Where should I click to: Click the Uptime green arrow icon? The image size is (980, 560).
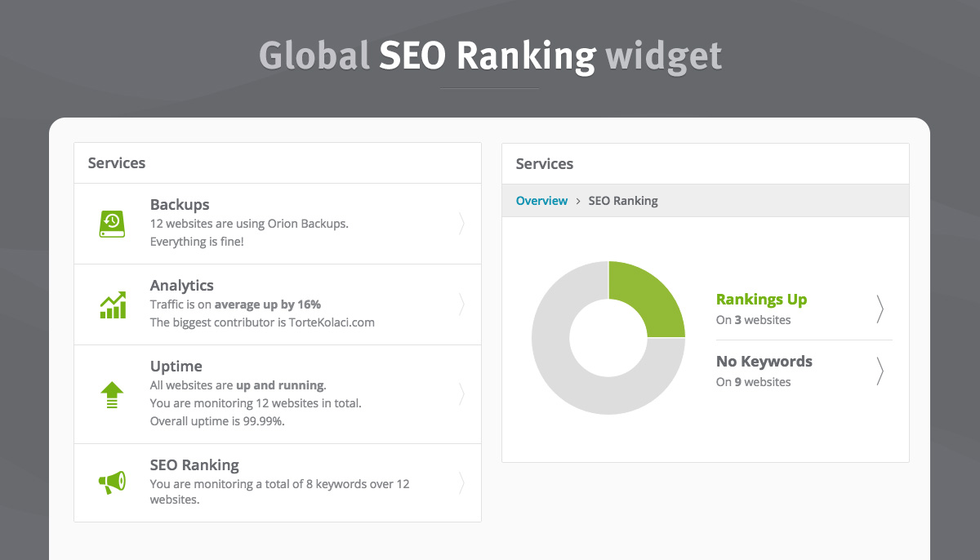(112, 394)
